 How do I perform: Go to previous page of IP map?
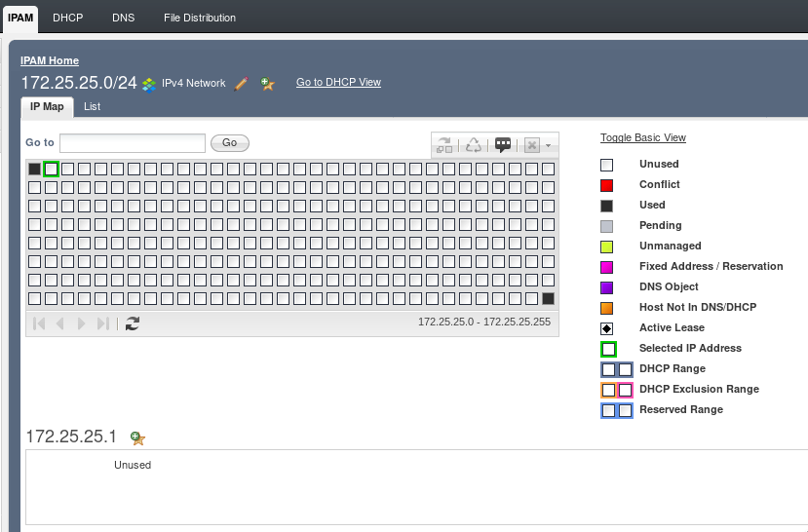pyautogui.click(x=59, y=323)
